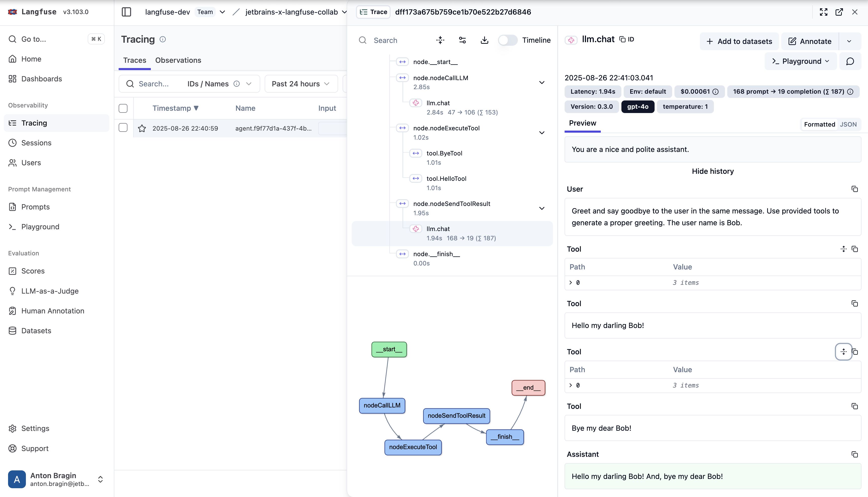Check the select-all traces checkbox
This screenshot has height=497, width=868.
[123, 108]
